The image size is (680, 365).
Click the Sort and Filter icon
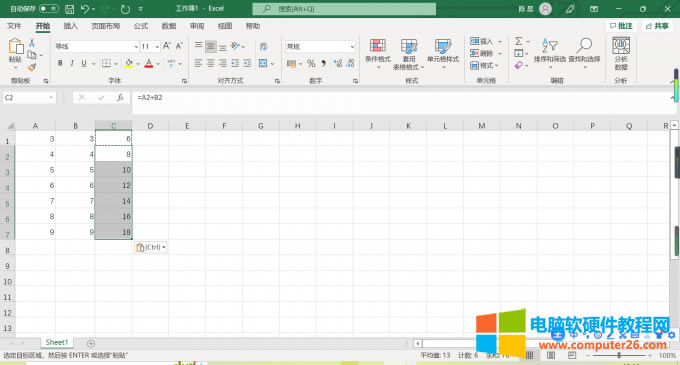(549, 45)
